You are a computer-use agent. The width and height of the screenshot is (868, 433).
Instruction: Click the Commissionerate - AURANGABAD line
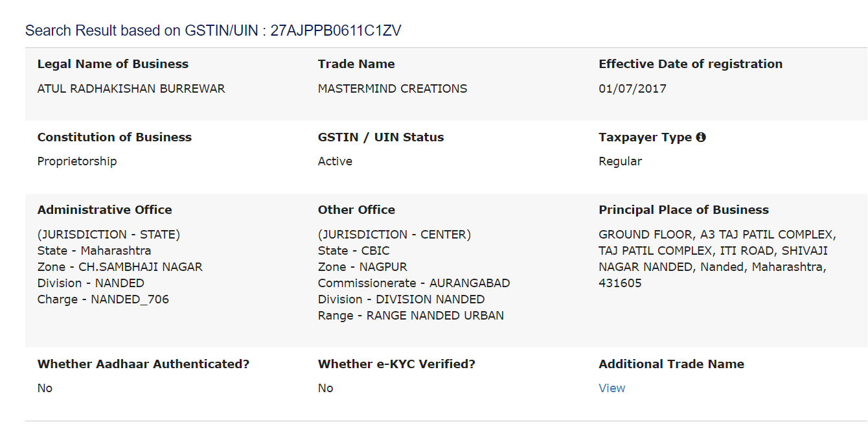(414, 283)
